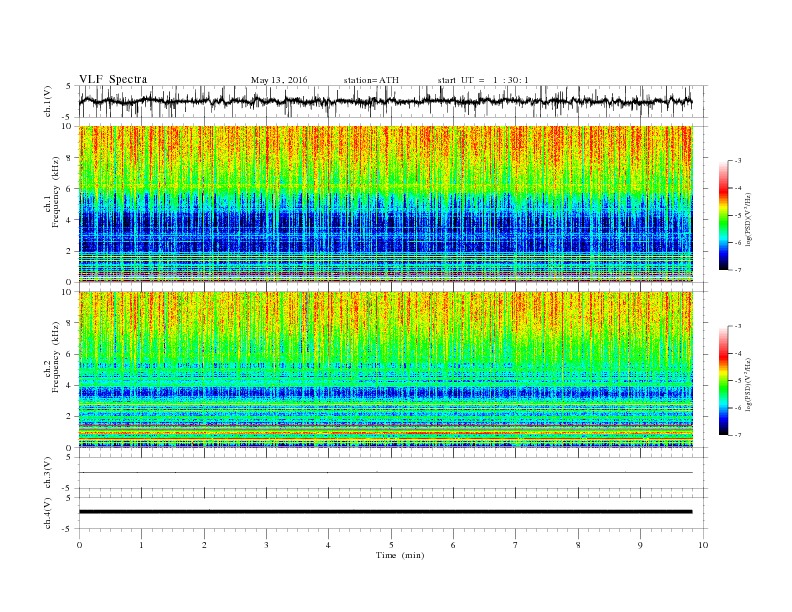Click the ch.1 spectrogram color scale bar
The image size is (792, 612).
pos(723,215)
